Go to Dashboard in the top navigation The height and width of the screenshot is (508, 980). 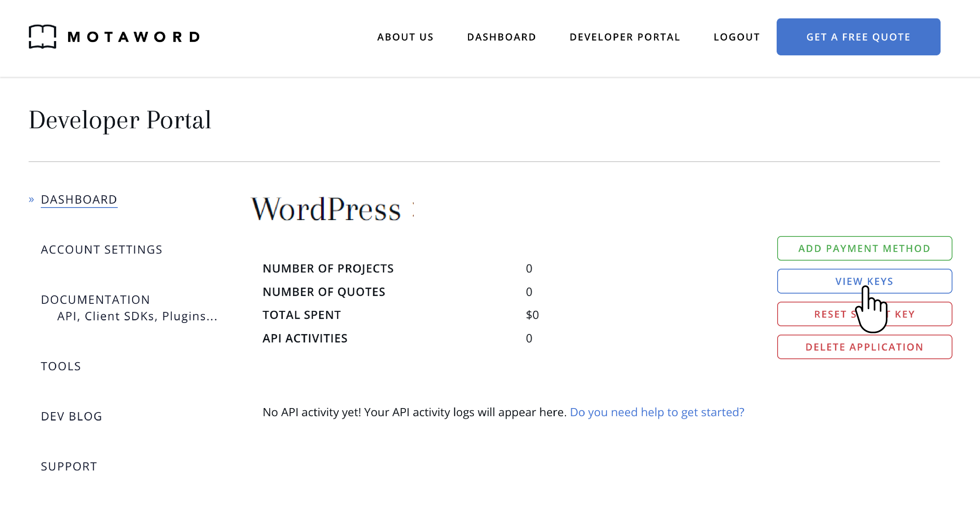[x=501, y=37]
